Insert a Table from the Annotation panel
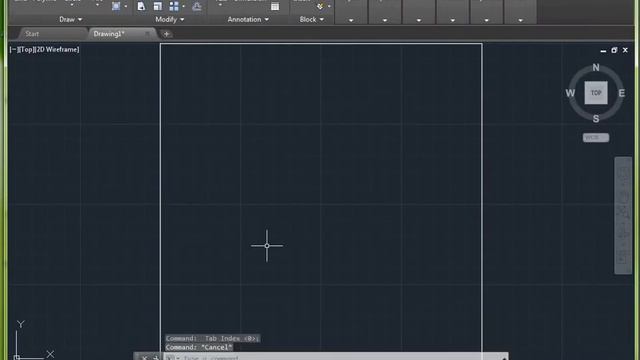This screenshot has width=640, height=360. [x=275, y=6]
